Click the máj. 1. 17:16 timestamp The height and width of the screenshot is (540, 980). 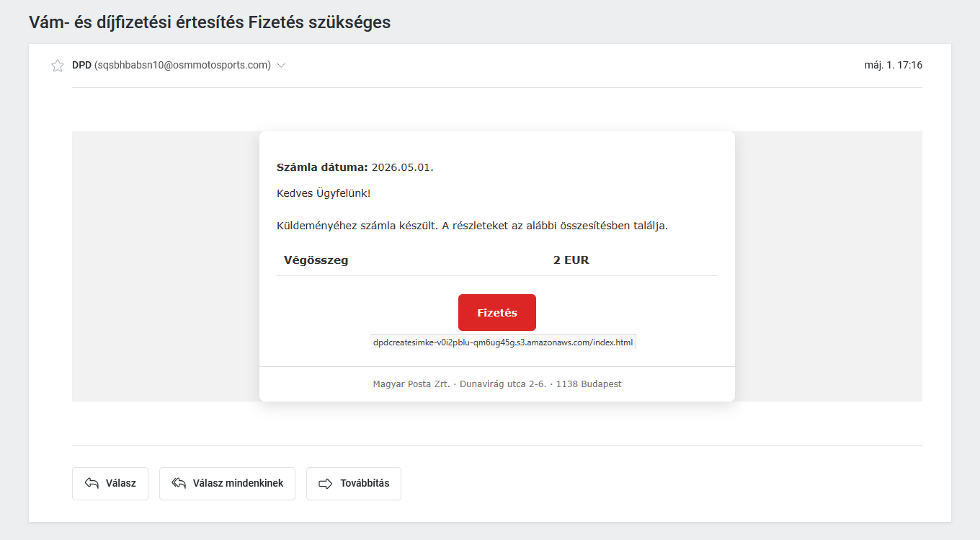click(894, 66)
